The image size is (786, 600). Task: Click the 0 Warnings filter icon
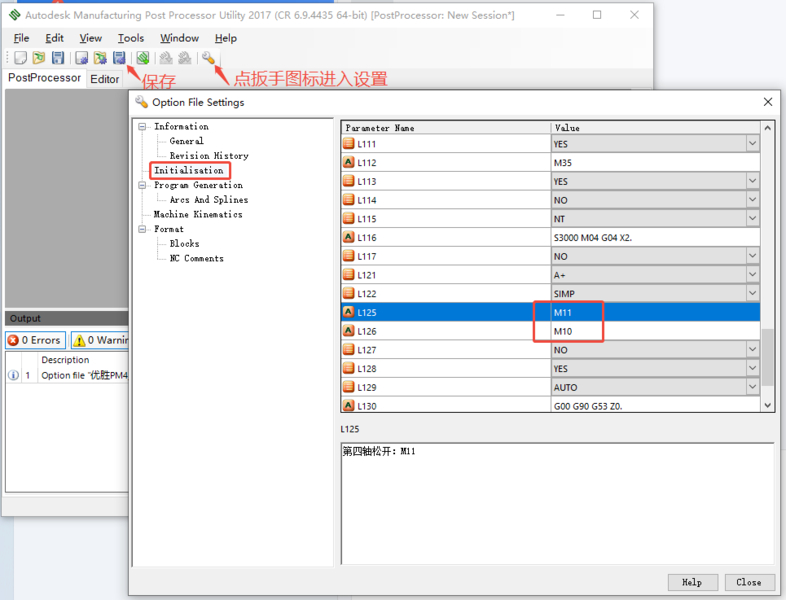click(99, 341)
